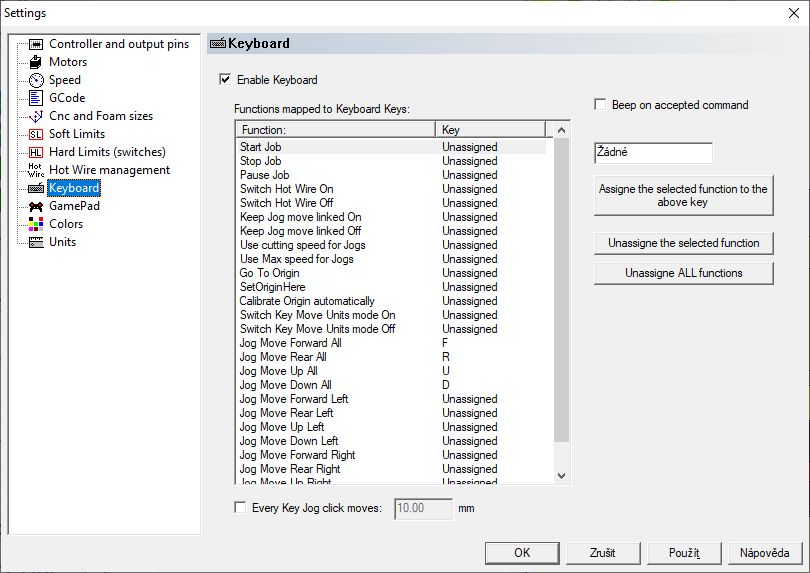This screenshot has height=573, width=810.
Task: Click the key input field showing Žádné
Action: pos(653,153)
